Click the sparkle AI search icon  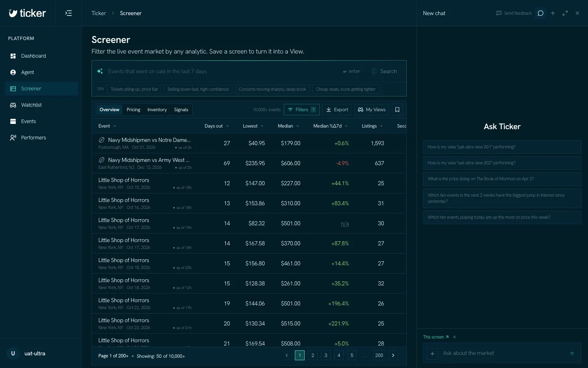point(100,71)
